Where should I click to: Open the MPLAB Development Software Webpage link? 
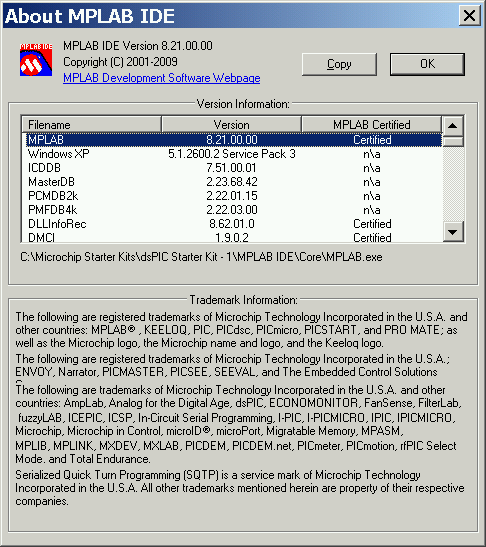click(x=162, y=78)
